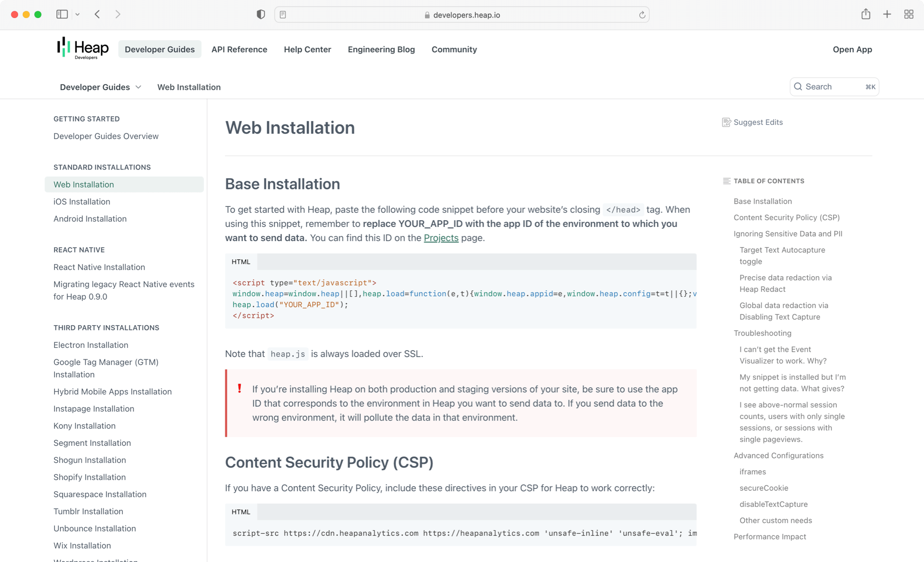Expand the Developer Guides breadcrumb dropdown

[x=101, y=87]
